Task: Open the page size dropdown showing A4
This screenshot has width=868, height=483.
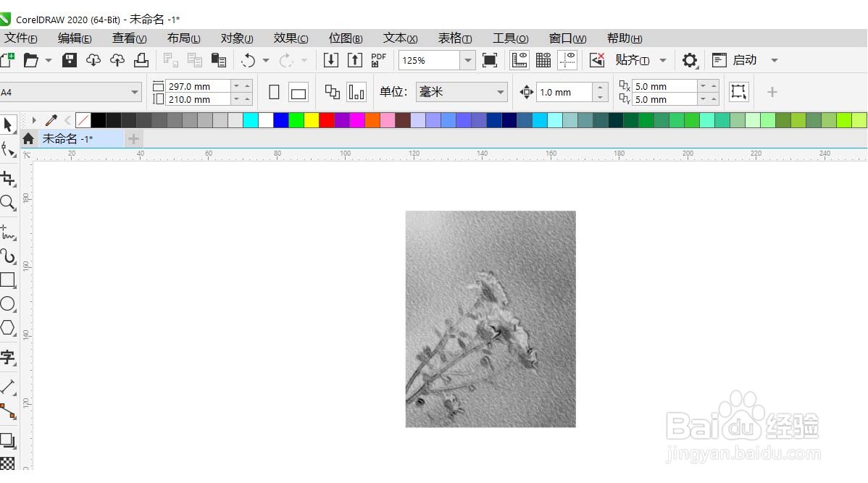Action: click(135, 92)
